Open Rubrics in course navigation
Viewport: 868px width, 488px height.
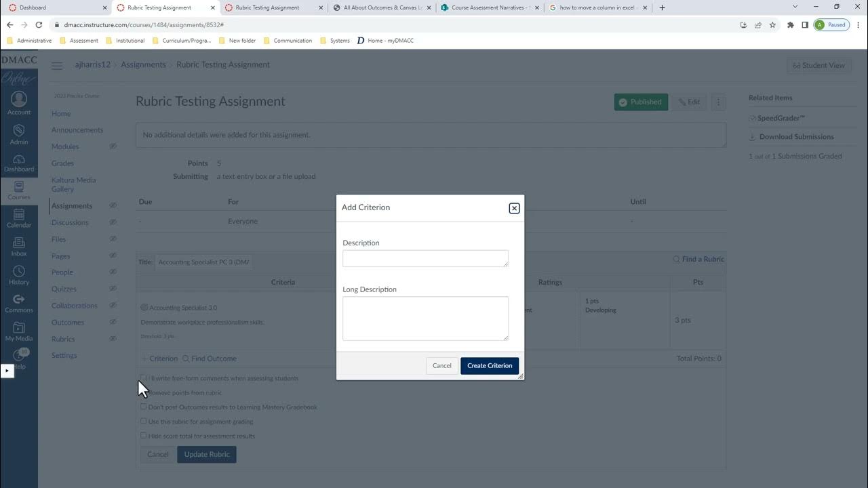(63, 339)
